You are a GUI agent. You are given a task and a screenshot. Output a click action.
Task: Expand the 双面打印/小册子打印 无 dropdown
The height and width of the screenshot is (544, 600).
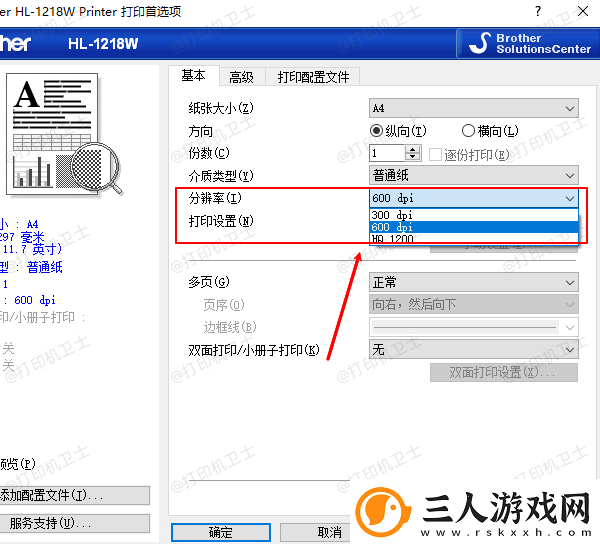[474, 349]
